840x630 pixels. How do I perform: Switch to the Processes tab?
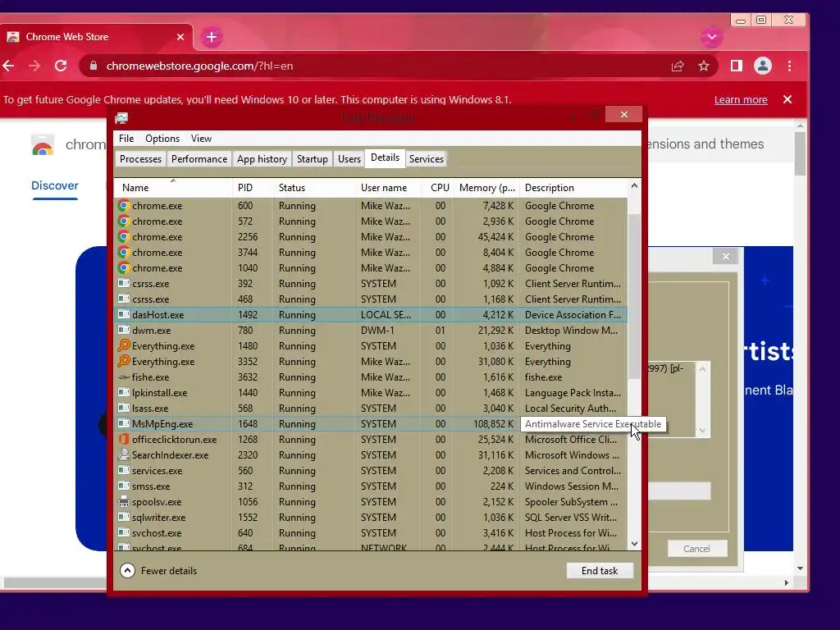[141, 159]
